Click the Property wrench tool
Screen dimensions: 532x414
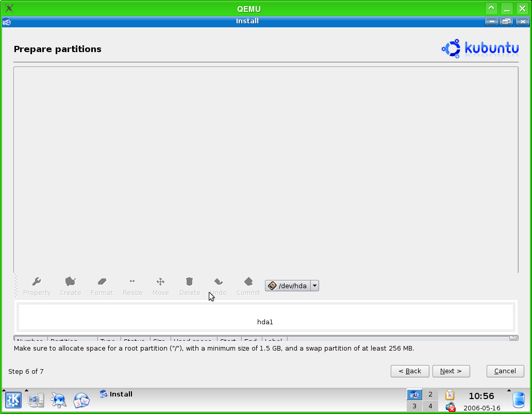pos(37,286)
